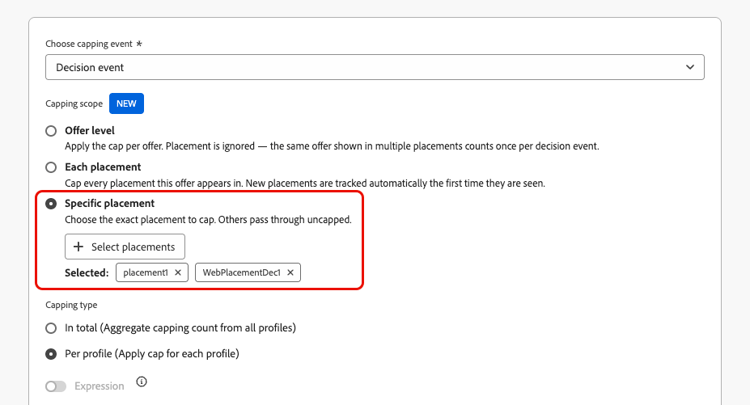The height and width of the screenshot is (405, 750).
Task: Click the Offer level description text
Action: (x=332, y=146)
